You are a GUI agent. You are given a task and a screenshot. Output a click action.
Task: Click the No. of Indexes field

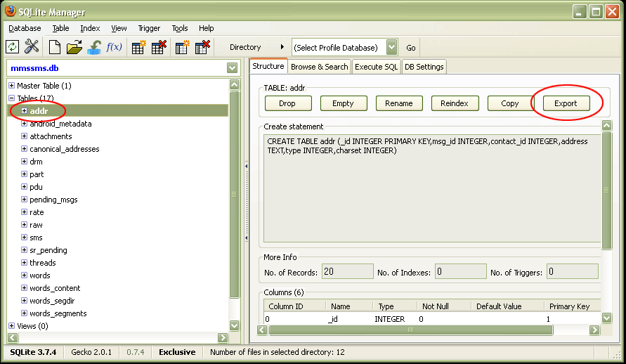tap(461, 271)
